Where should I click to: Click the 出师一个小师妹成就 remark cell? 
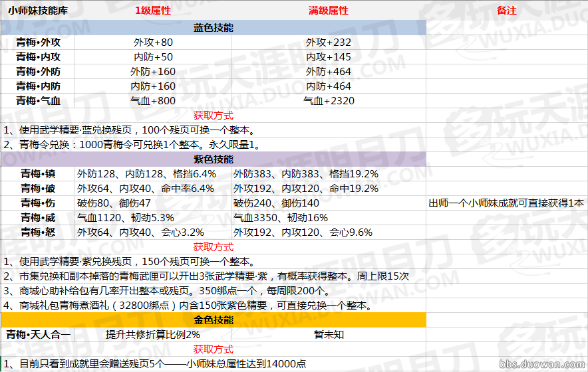(x=507, y=203)
